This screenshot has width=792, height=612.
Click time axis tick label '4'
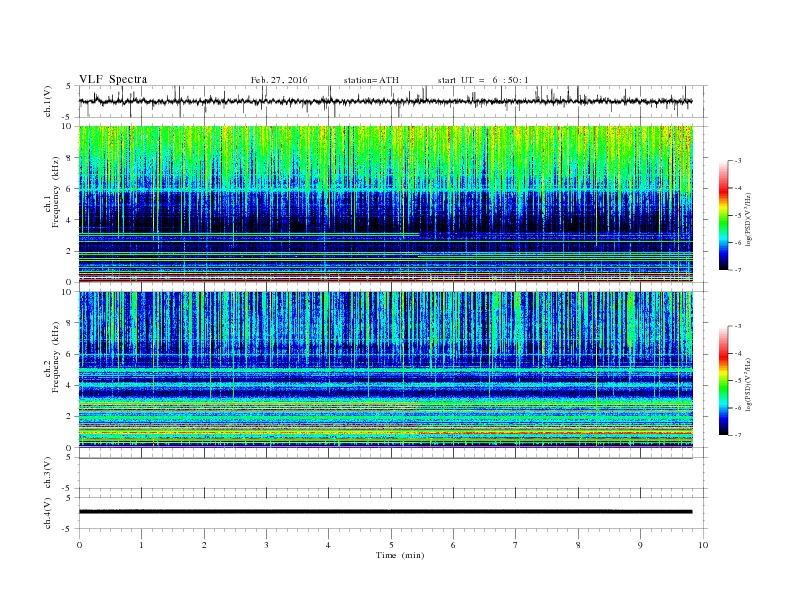point(328,545)
